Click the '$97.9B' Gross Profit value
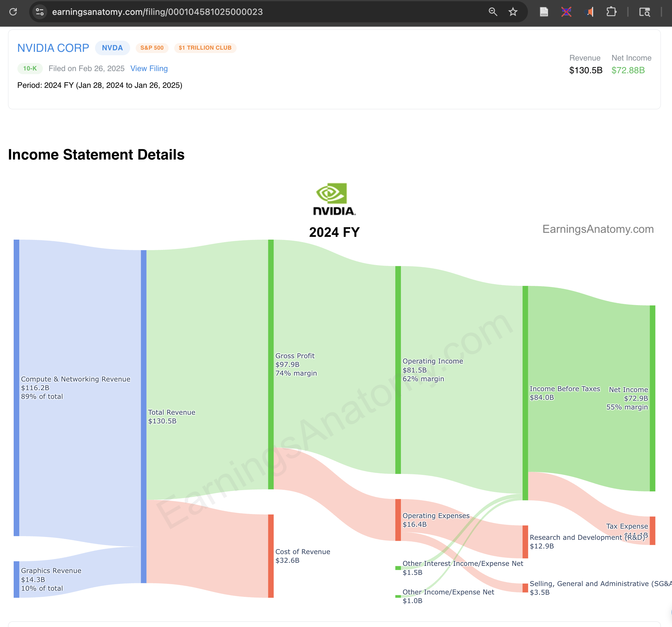Viewport: 672px width, 627px height. click(287, 364)
